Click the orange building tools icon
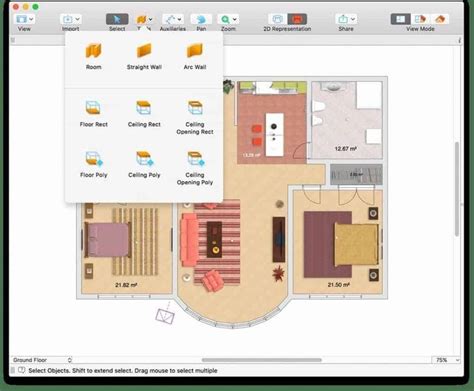The width and height of the screenshot is (474, 391). pos(141,19)
